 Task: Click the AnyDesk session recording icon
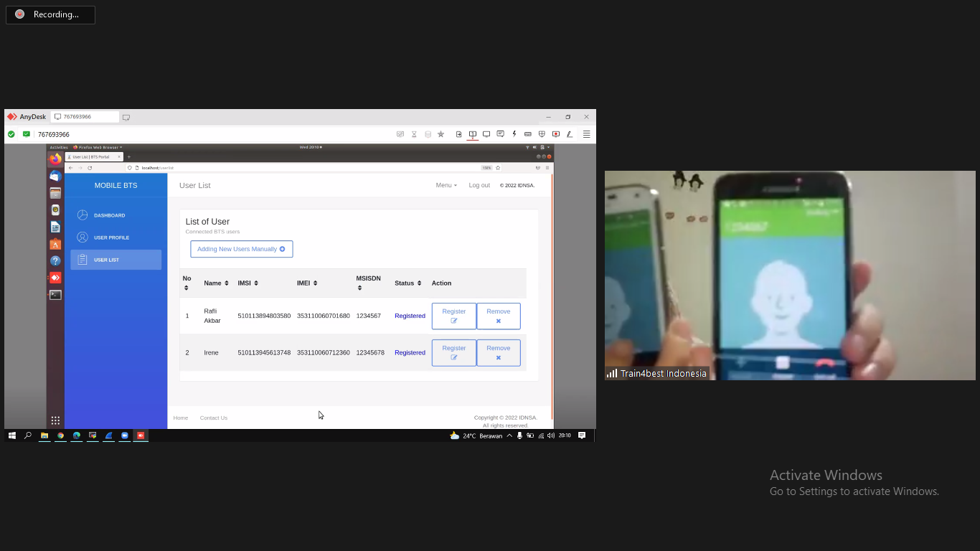pos(556,134)
